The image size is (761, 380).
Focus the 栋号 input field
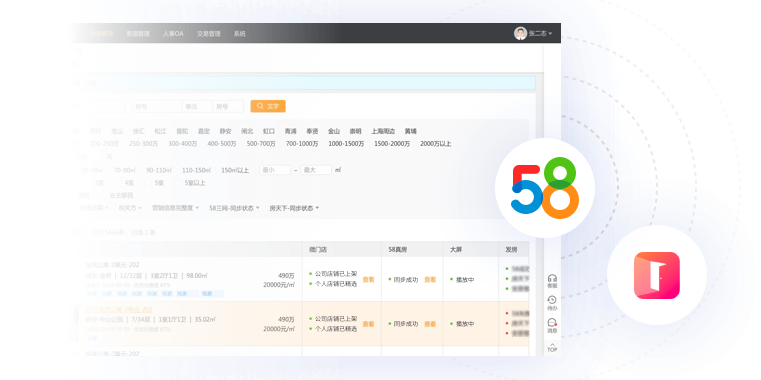point(156,106)
